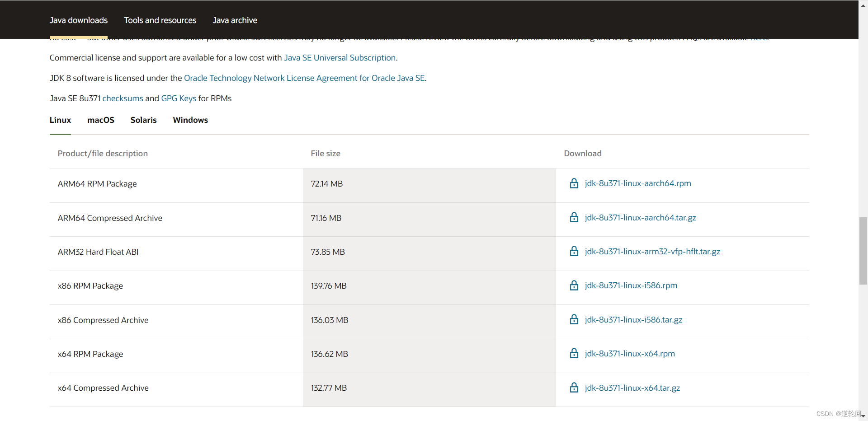
Task: Download jdk-8u371-linux-x64.tar.gz
Action: [632, 388]
